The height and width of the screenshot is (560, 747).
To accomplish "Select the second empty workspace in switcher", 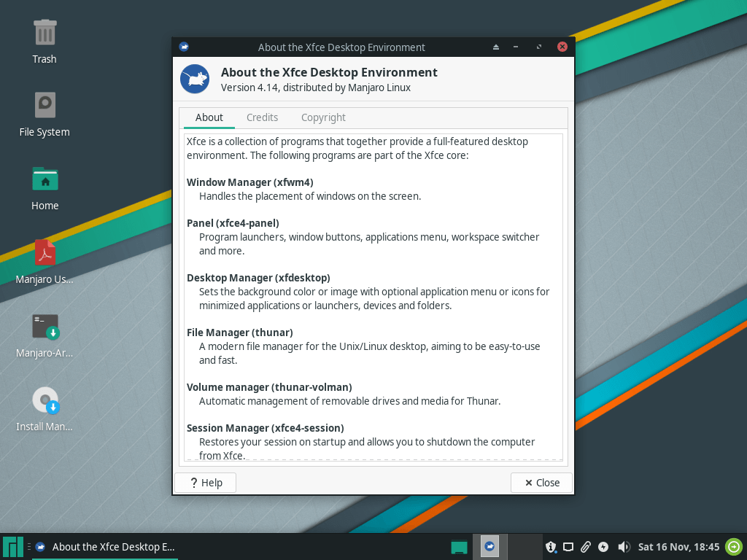I will click(525, 547).
